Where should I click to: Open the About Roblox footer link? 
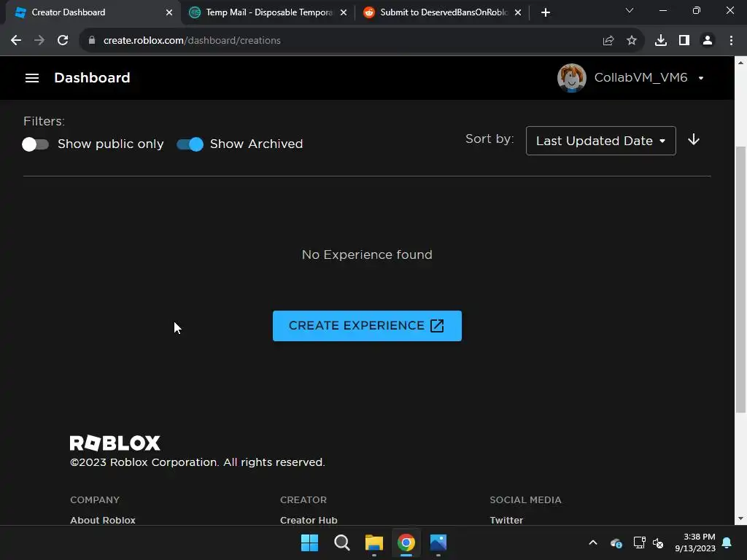click(x=103, y=520)
